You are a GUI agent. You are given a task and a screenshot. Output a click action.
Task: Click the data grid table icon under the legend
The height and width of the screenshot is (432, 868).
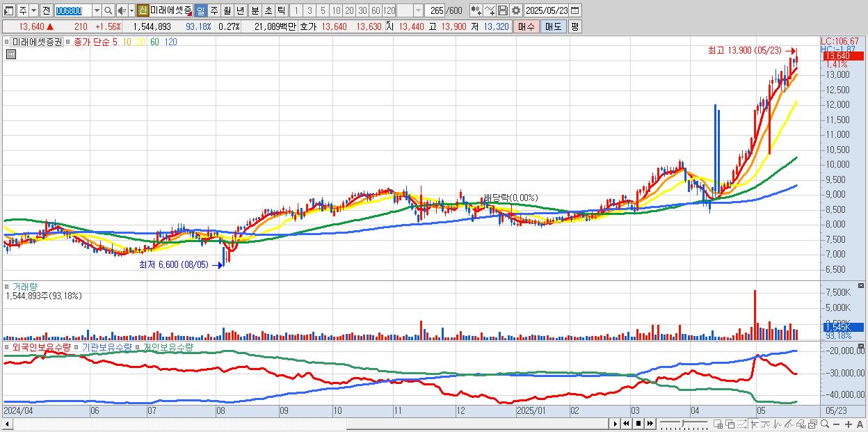tap(11, 54)
